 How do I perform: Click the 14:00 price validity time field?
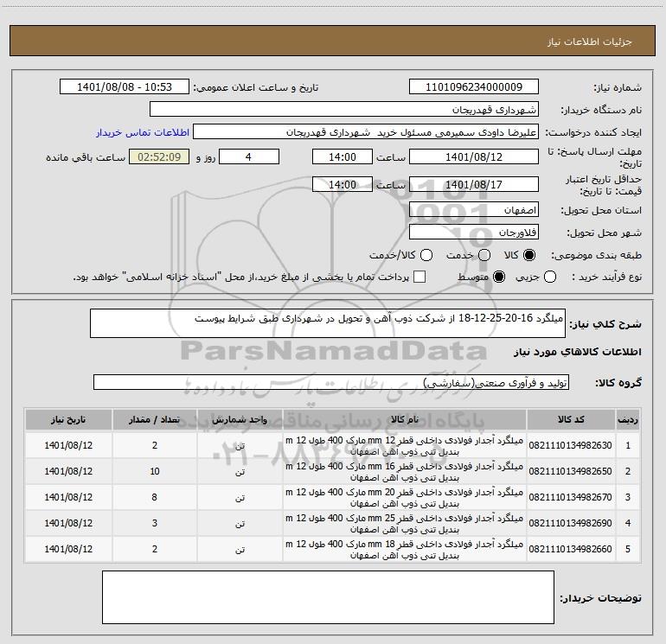343,185
